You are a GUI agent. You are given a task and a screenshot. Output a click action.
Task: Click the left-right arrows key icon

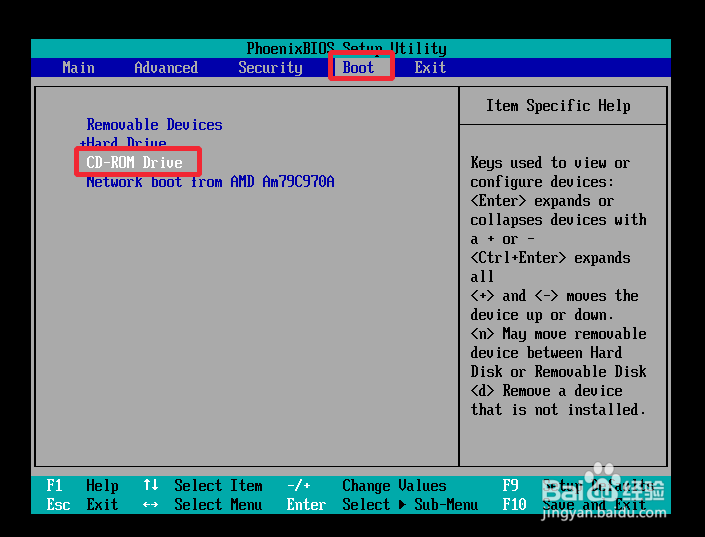coord(151,505)
